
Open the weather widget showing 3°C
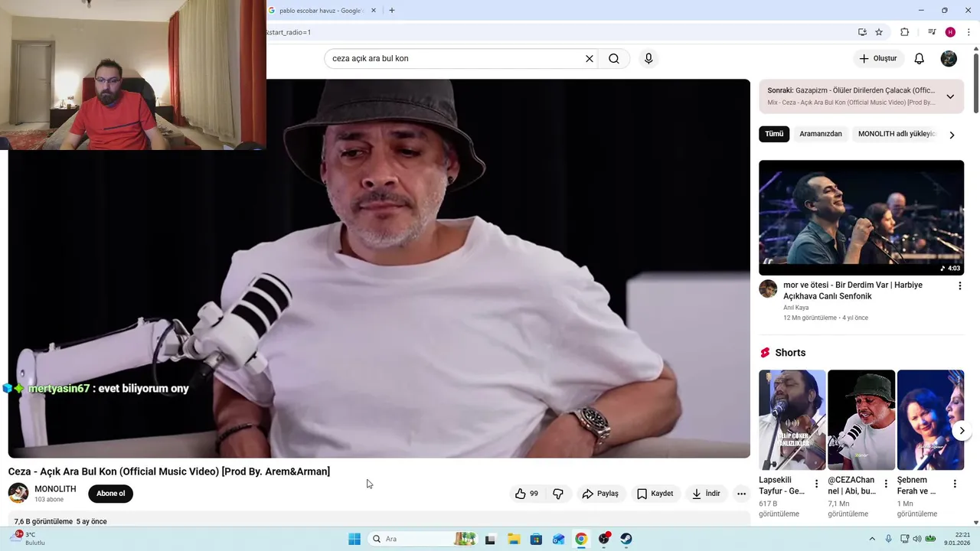click(29, 539)
